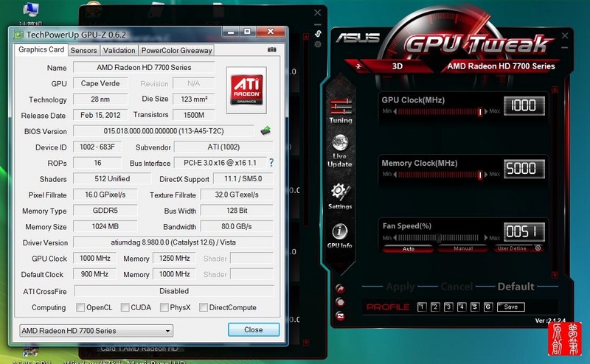590x364 pixels.
Task: Click the GPU Clock value field showing 1000
Action: click(524, 105)
